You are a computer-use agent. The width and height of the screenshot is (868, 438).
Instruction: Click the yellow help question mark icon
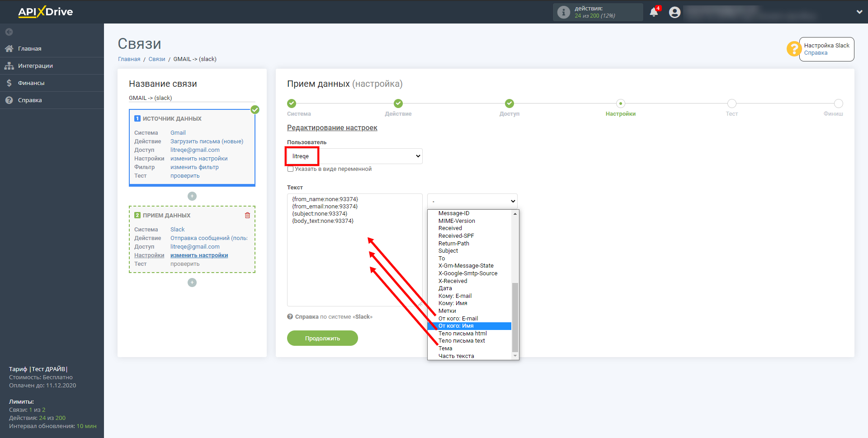794,49
